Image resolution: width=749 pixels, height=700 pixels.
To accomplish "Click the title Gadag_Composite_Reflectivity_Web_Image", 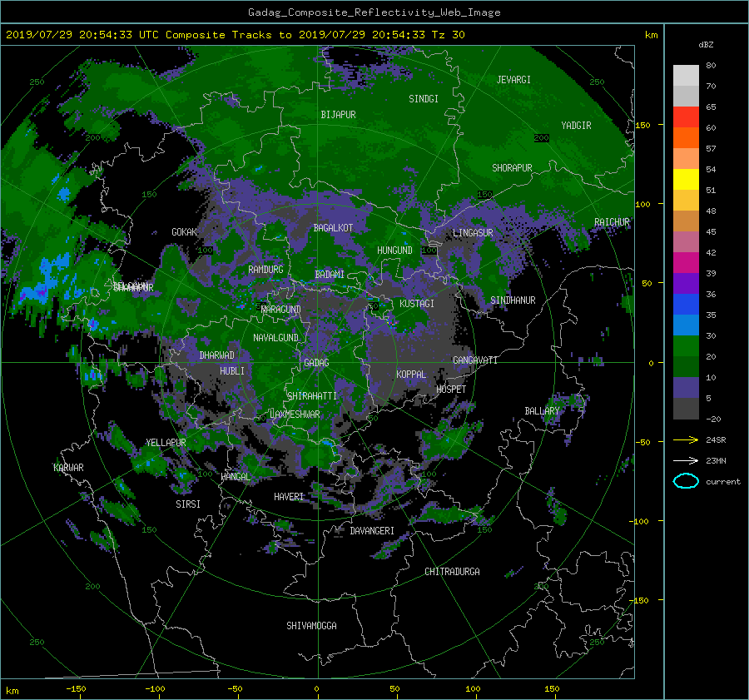I will pos(374,12).
